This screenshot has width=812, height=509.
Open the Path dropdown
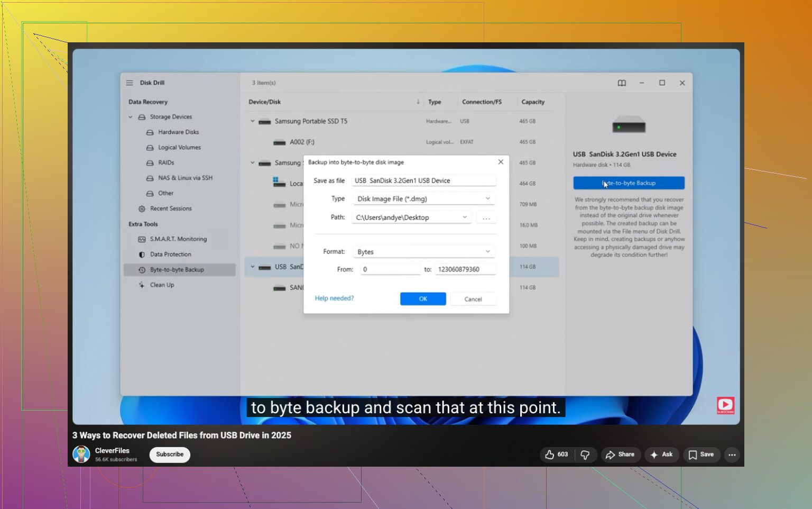(x=412, y=217)
